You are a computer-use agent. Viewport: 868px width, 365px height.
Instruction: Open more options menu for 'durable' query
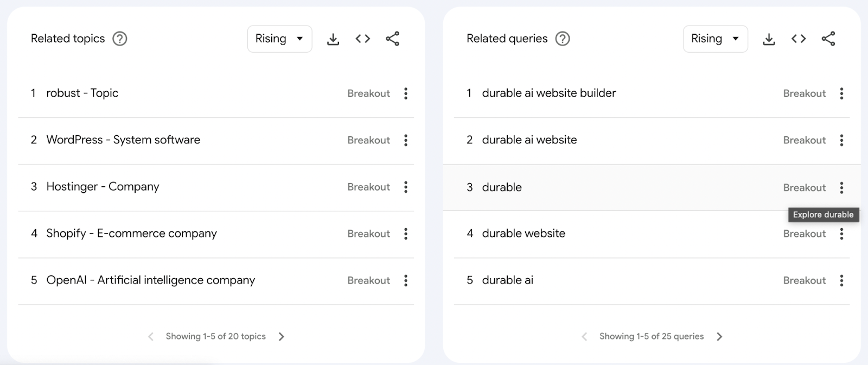(x=841, y=187)
